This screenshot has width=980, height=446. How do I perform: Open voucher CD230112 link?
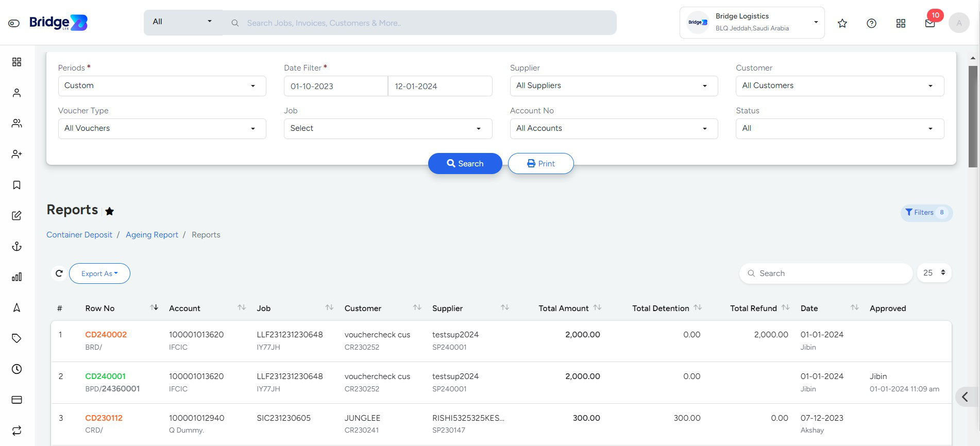(x=104, y=418)
